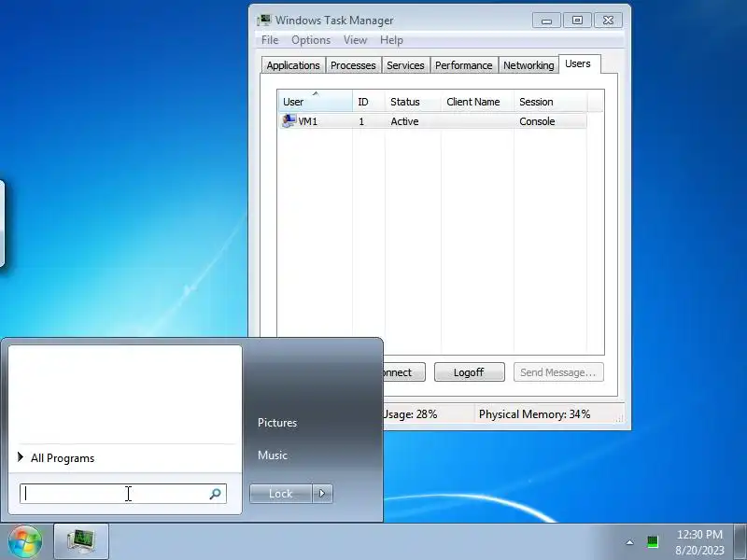Click the Logoff button
This screenshot has height=560, width=747.
pyautogui.click(x=470, y=372)
